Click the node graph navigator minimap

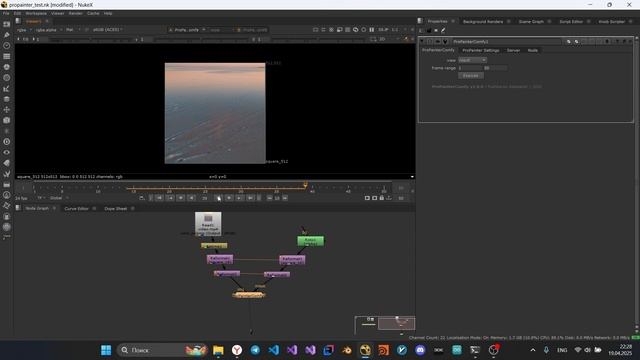385,325
